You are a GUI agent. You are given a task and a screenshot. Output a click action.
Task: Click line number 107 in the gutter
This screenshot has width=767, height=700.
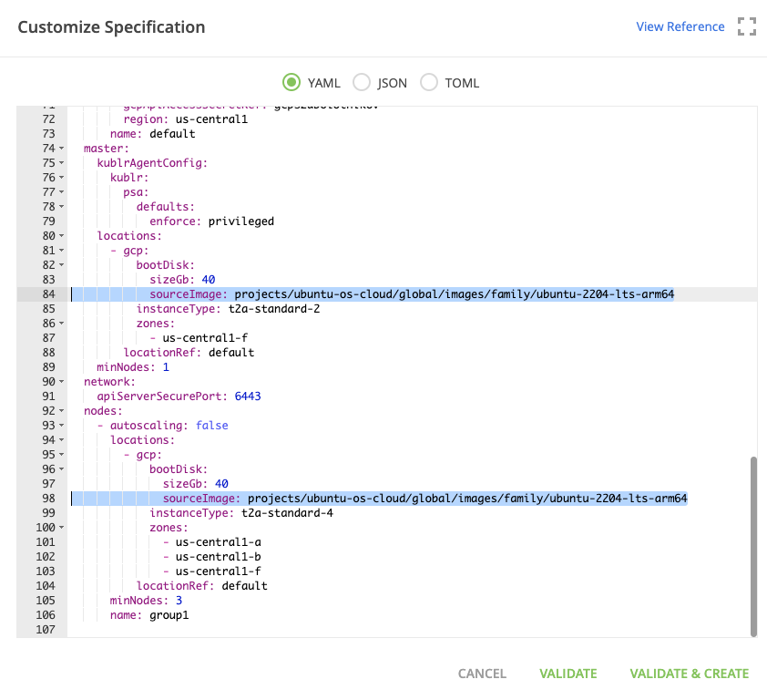point(45,630)
